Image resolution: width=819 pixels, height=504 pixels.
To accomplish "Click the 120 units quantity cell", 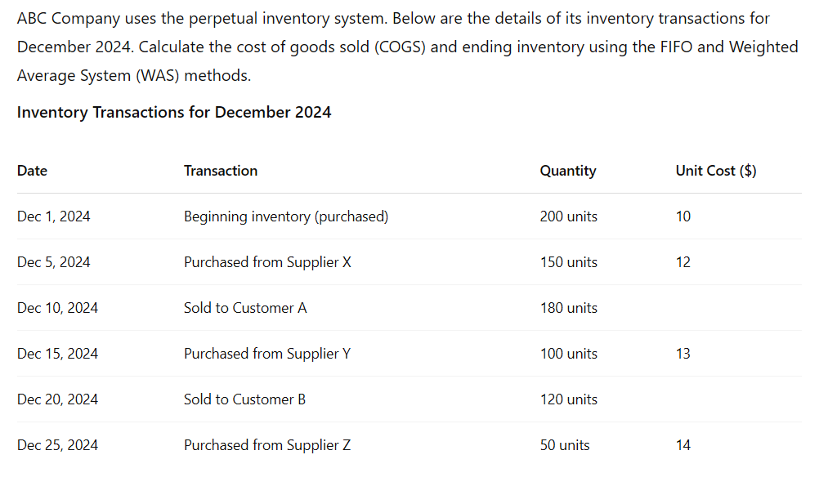I will tap(568, 399).
